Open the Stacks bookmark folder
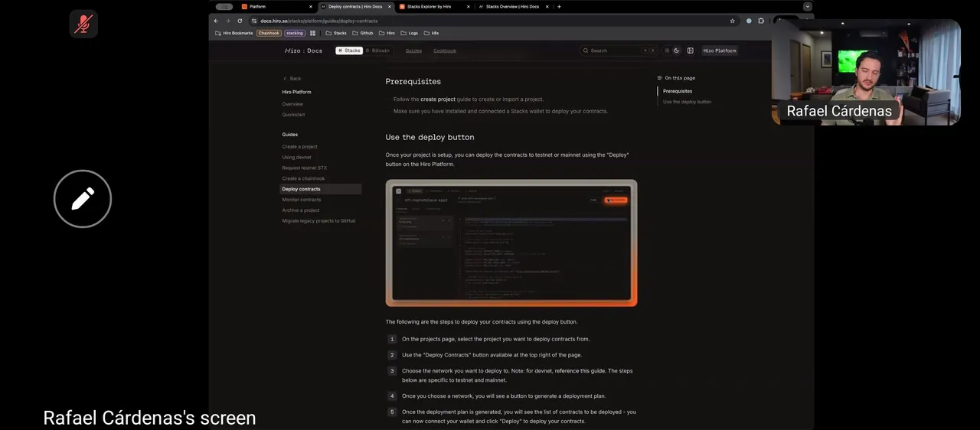 coord(336,33)
